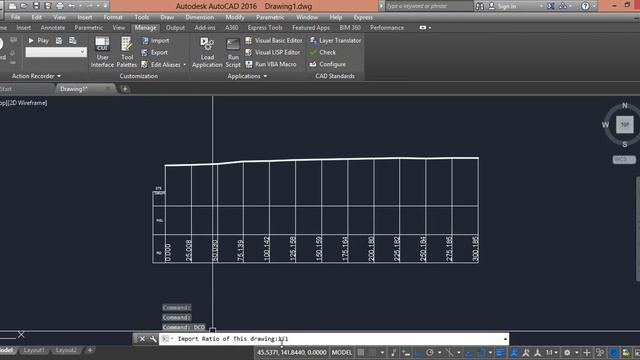The image size is (640, 360).
Task: Open the Edit Aliases dropdown arrow
Action: 184,64
